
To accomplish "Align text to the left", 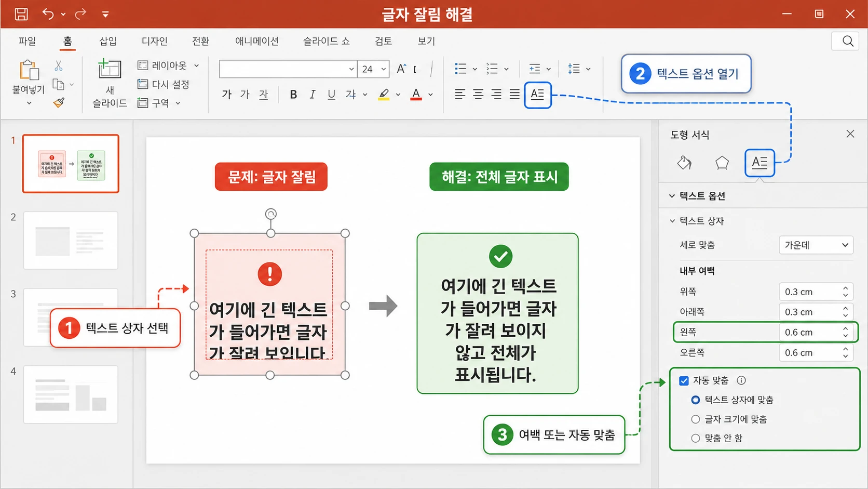I will 460,94.
